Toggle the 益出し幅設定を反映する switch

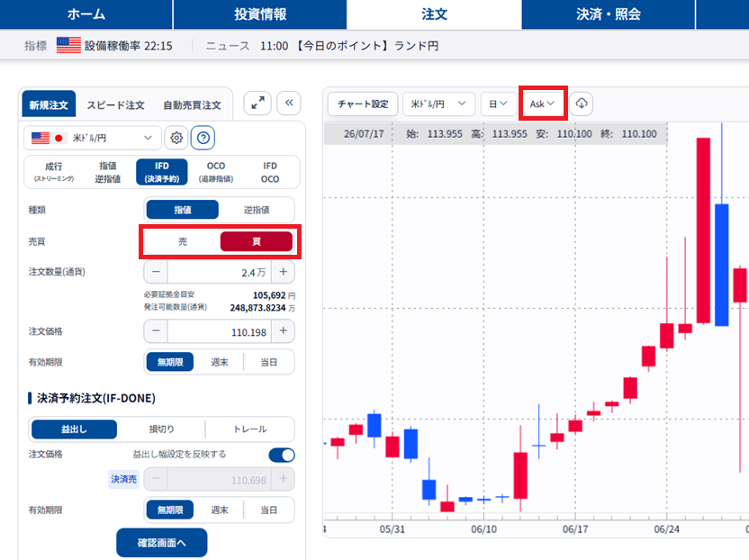[x=282, y=455]
